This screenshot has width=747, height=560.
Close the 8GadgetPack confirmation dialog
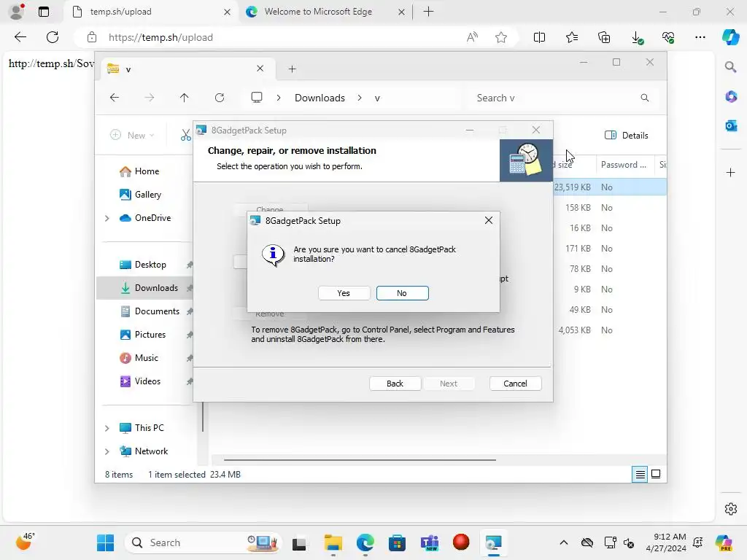tap(488, 220)
